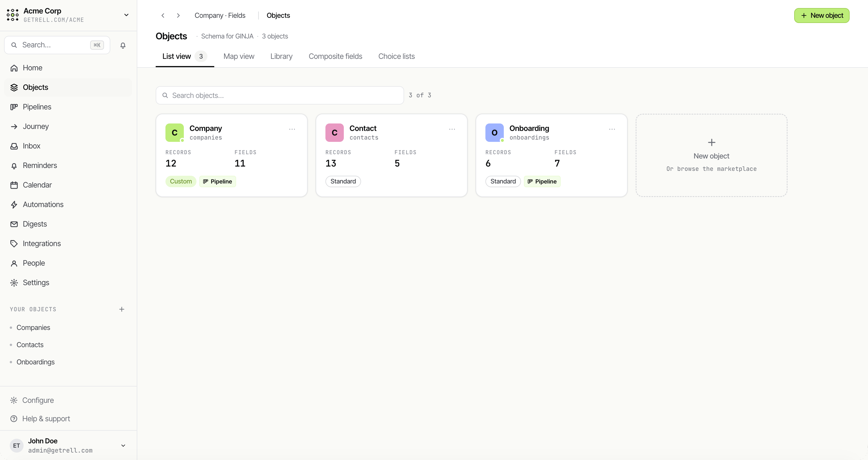Click the help question mark icon
Viewport: 868px width, 460px height.
(14, 419)
